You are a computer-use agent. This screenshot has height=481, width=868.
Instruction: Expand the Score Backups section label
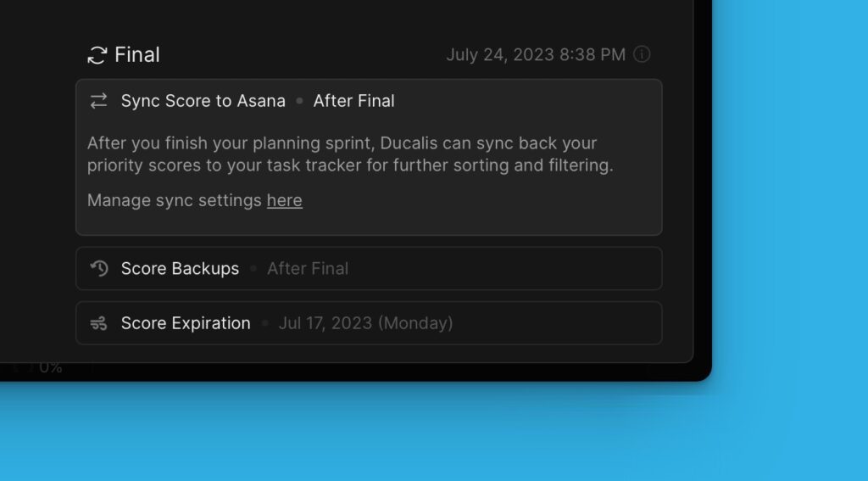click(180, 268)
